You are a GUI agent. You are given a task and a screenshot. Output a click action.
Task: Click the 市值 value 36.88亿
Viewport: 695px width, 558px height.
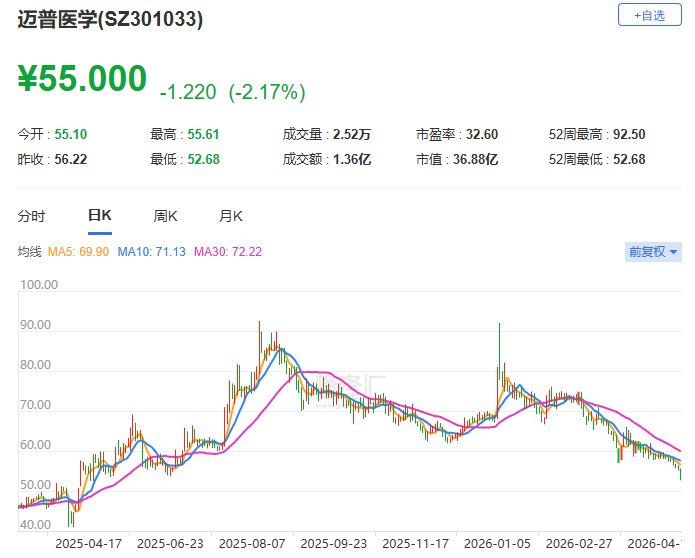click(x=475, y=159)
